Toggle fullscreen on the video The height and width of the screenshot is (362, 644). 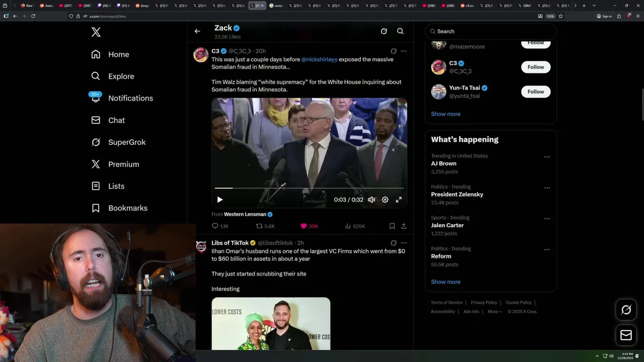398,200
